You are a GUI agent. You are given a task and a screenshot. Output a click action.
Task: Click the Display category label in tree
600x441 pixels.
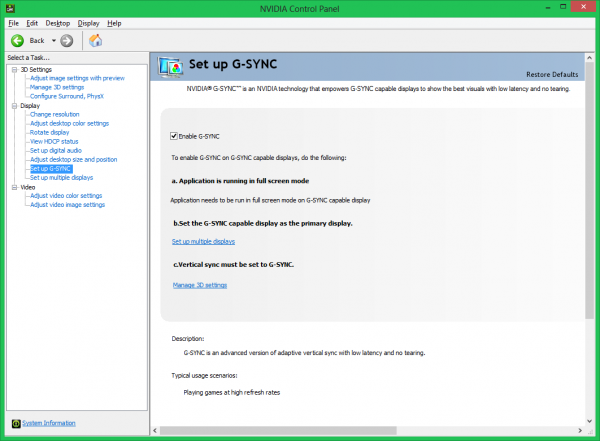30,106
